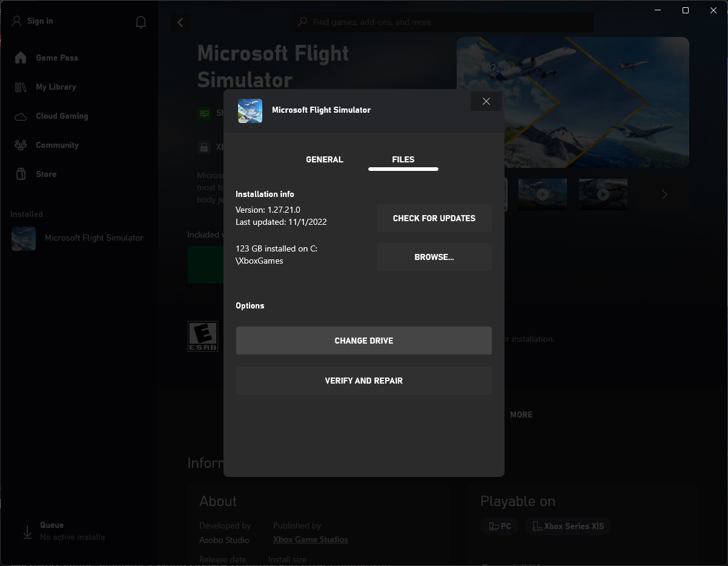The width and height of the screenshot is (728, 566).
Task: Select the Files tab
Action: pyautogui.click(x=403, y=159)
